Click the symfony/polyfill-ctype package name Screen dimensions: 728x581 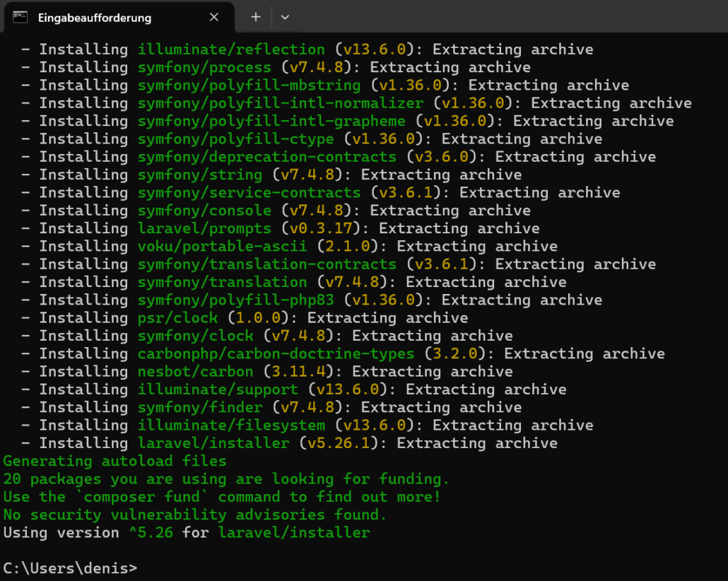point(235,139)
